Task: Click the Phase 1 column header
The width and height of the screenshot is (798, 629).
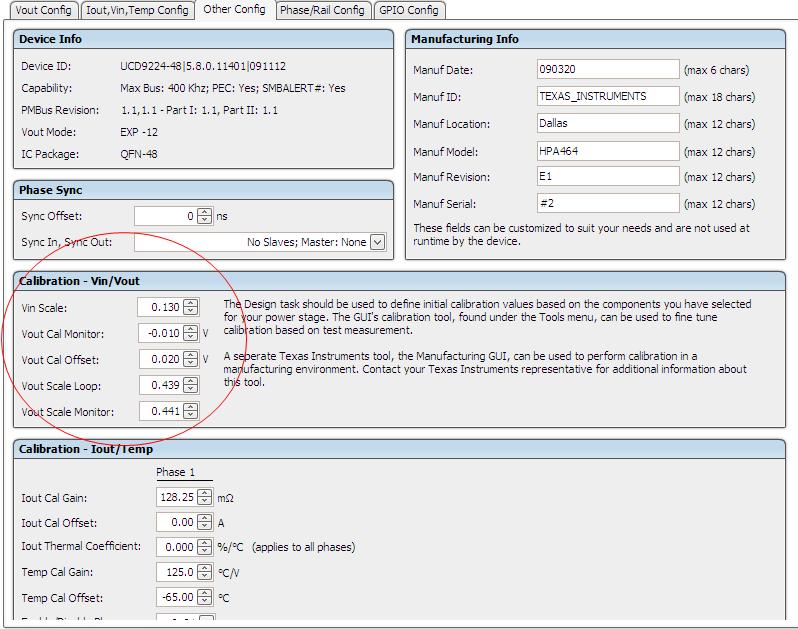Action: [176, 472]
